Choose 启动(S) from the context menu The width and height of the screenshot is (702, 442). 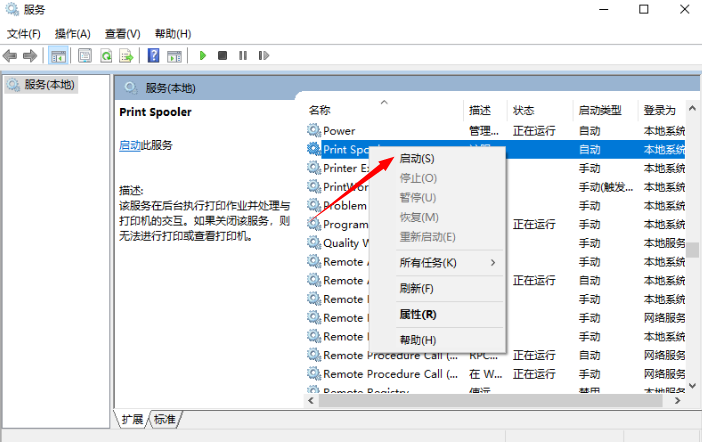[438, 159]
